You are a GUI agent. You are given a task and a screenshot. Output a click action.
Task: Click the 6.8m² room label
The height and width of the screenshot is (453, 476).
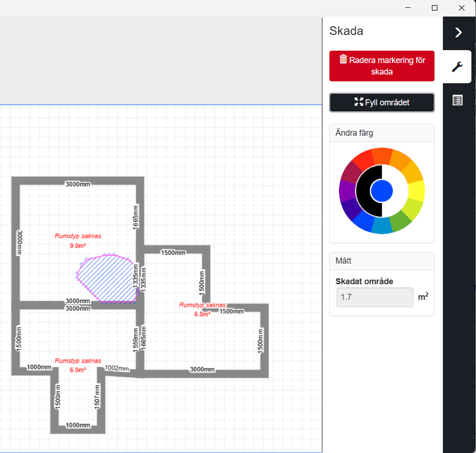click(202, 314)
